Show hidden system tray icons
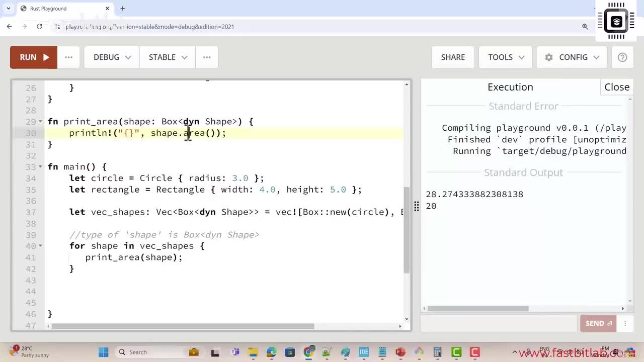 (514, 352)
